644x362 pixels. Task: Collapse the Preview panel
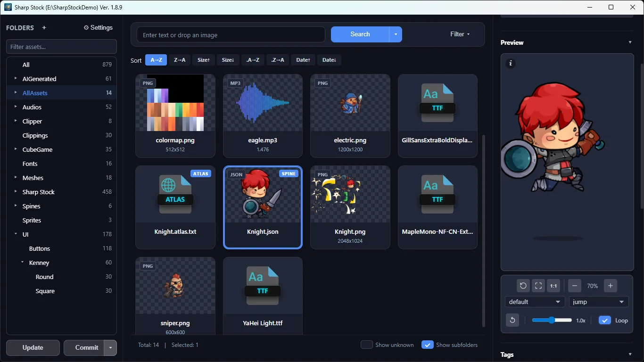(x=630, y=42)
